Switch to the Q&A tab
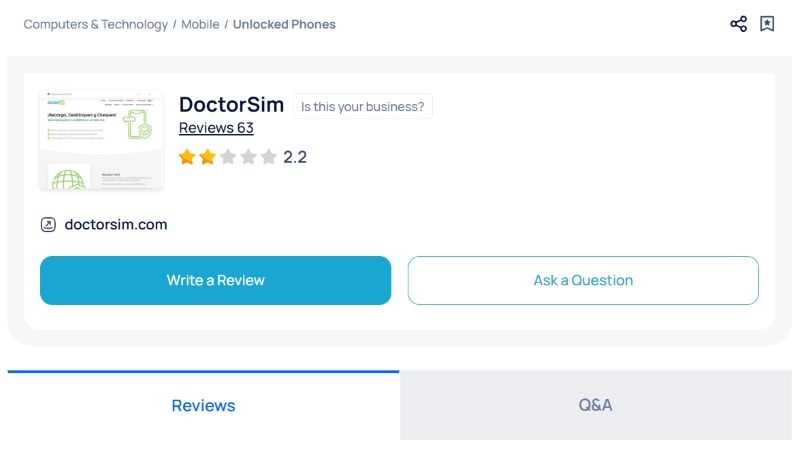Viewport: 800px width, 454px height. pos(595,405)
